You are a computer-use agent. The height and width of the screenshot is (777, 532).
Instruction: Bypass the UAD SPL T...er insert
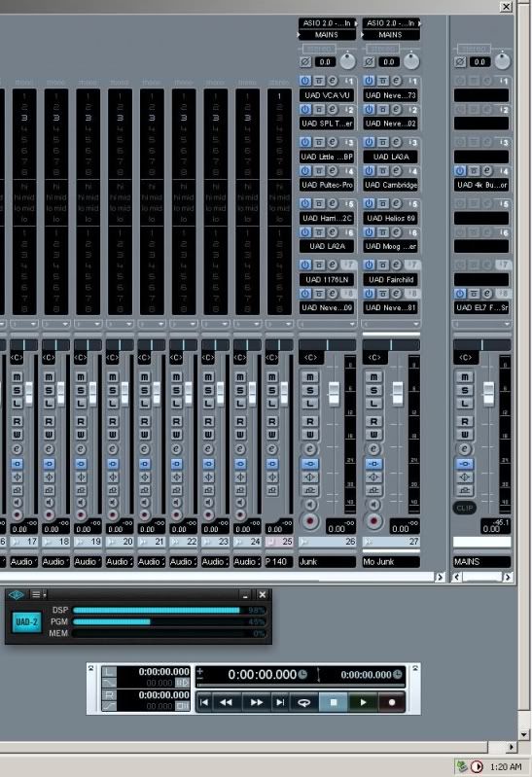click(319, 110)
